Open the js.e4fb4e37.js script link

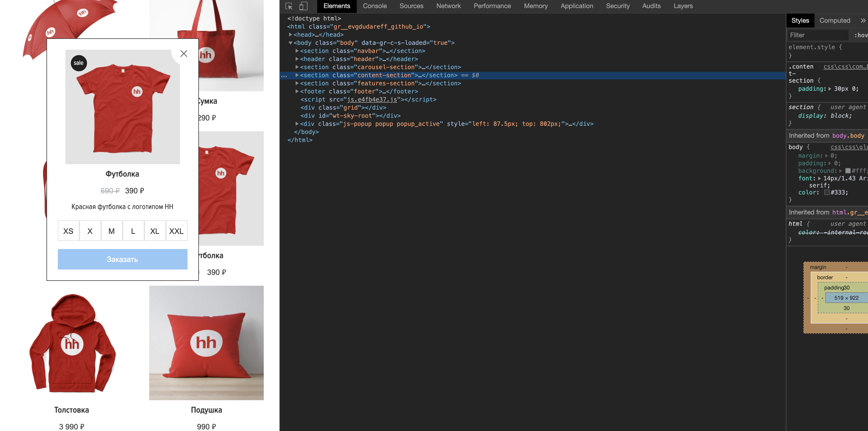pyautogui.click(x=372, y=100)
